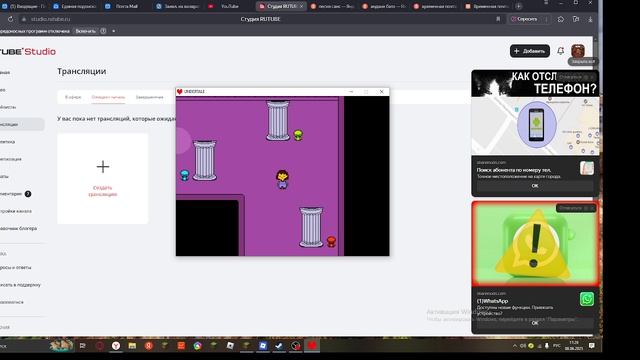
Task: Click 'Отключить' on the top notification
Action: click(x=570, y=77)
